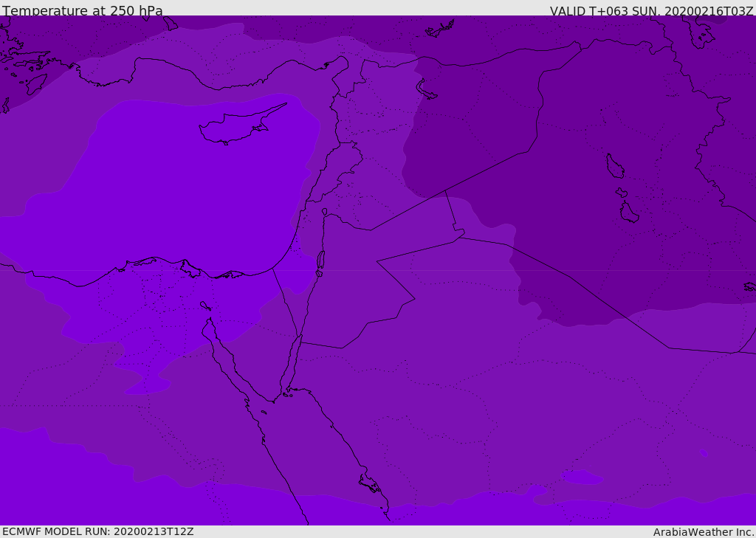The width and height of the screenshot is (756, 538).
Task: Click the VALID T+063 timestamp label
Action: (x=651, y=11)
